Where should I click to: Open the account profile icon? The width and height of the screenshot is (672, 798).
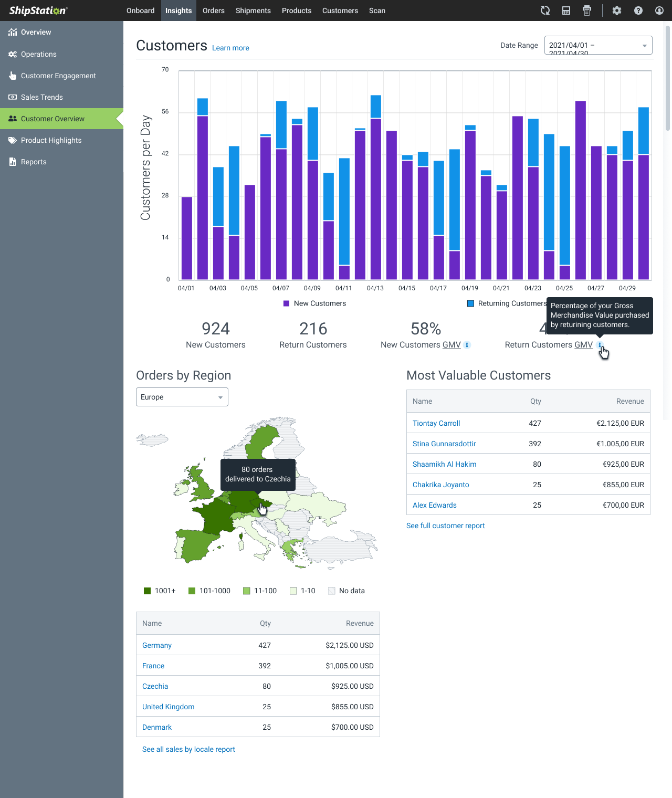point(659,10)
